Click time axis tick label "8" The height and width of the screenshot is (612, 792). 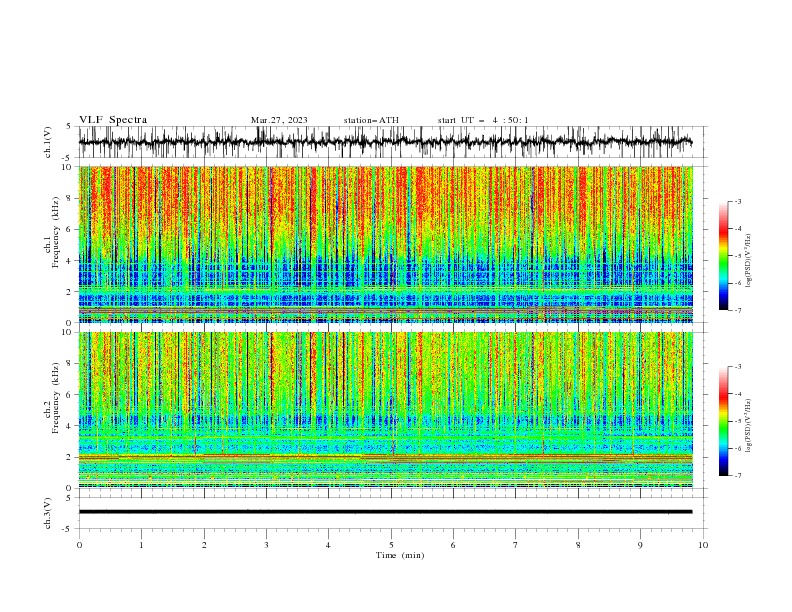tap(578, 545)
